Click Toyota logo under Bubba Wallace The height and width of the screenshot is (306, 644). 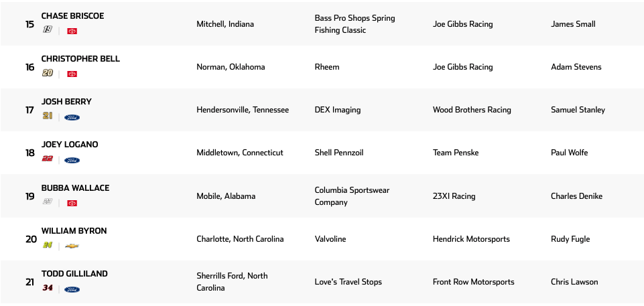pyautogui.click(x=72, y=203)
